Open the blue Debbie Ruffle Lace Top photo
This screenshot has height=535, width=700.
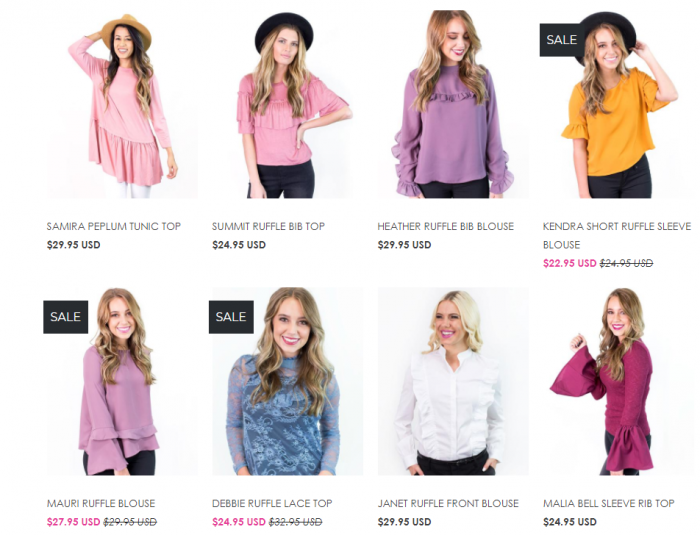[x=288, y=381]
